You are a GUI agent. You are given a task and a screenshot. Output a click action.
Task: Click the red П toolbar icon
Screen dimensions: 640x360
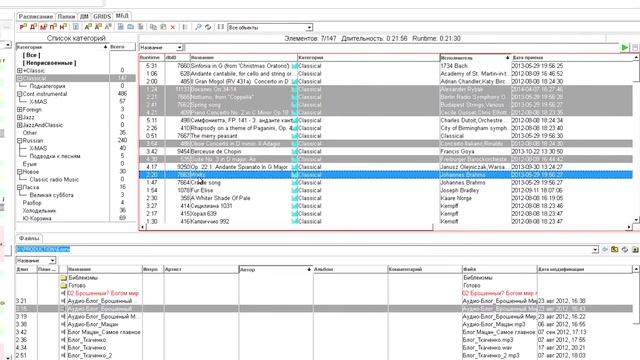(53, 27)
